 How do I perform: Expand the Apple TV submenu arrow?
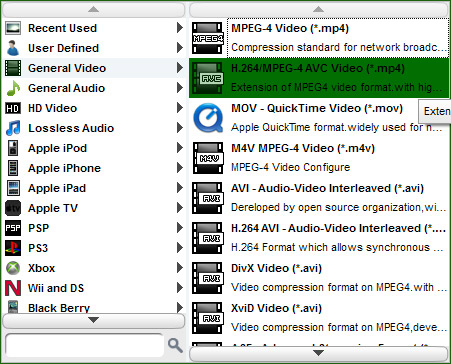click(x=180, y=208)
